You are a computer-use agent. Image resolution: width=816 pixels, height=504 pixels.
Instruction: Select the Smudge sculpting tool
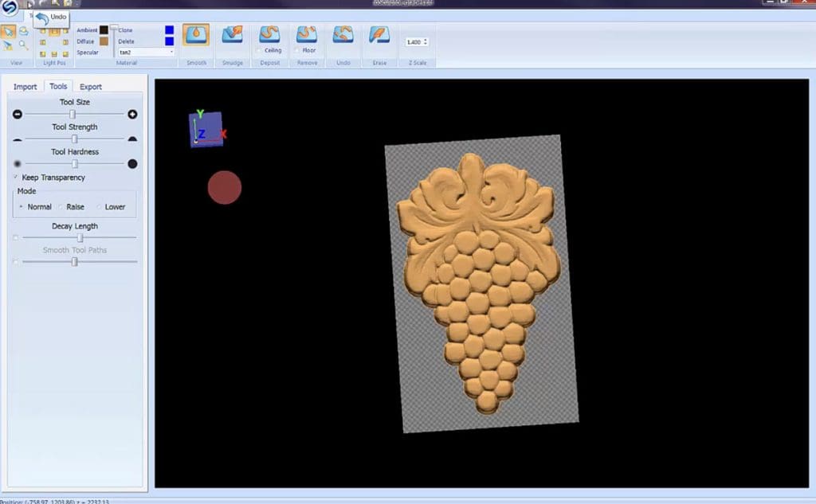(232, 35)
